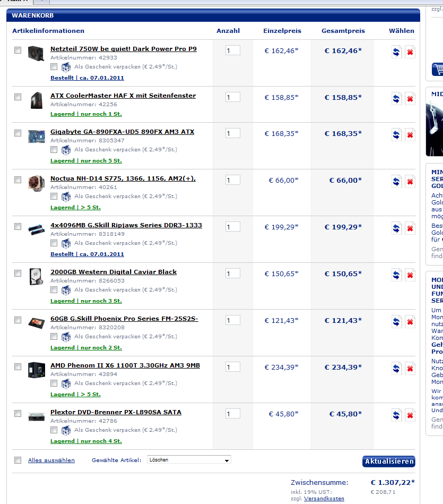Image resolution: width=443 pixels, height=504 pixels.
Task: Click refresh icon for G.Skill Phoenix Pro row
Action: point(397,321)
